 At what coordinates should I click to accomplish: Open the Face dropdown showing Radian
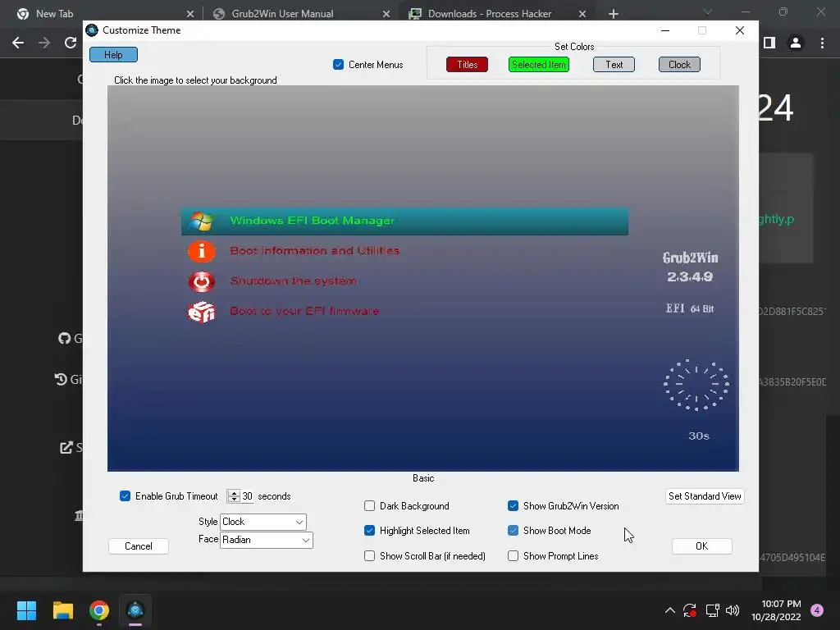pos(267,540)
